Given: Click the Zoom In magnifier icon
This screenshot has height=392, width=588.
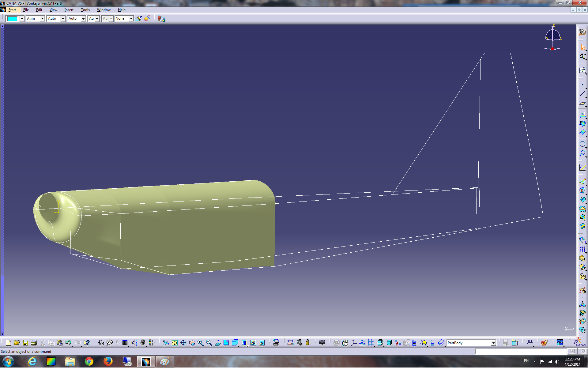Looking at the screenshot, I should [200, 343].
